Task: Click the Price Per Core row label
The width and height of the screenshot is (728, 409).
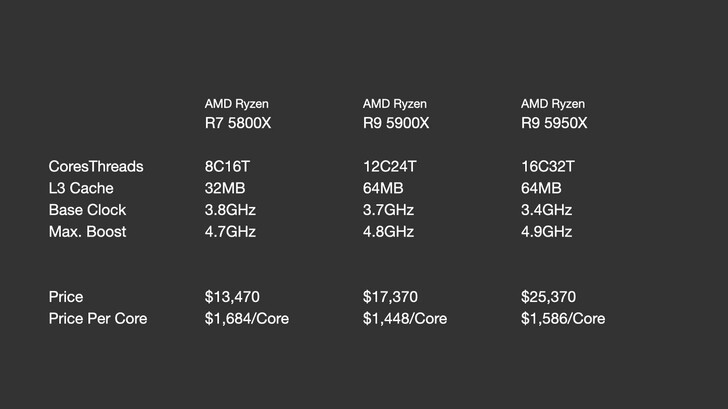Action: [98, 319]
